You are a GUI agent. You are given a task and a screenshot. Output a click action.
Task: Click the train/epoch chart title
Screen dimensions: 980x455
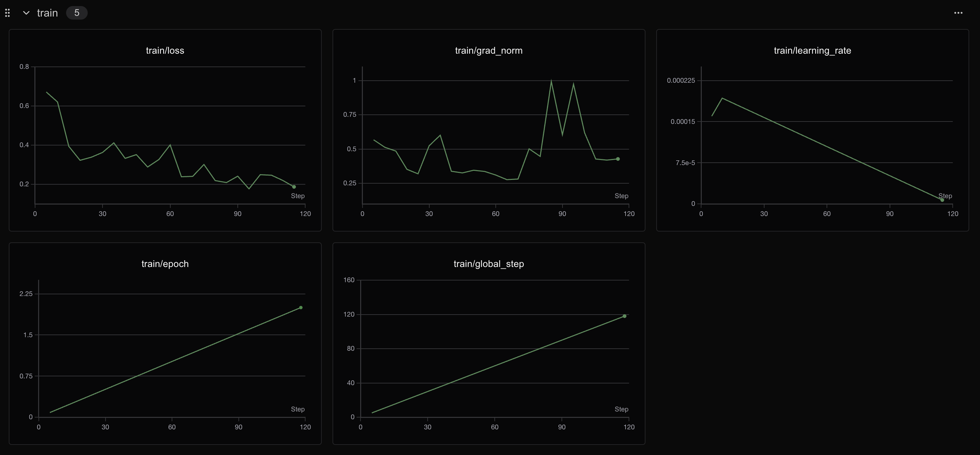coord(165,264)
